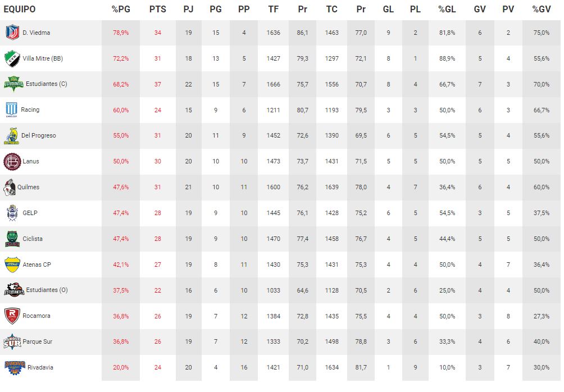Click the GELP club crest
This screenshot has height=392, width=564.
12,213
